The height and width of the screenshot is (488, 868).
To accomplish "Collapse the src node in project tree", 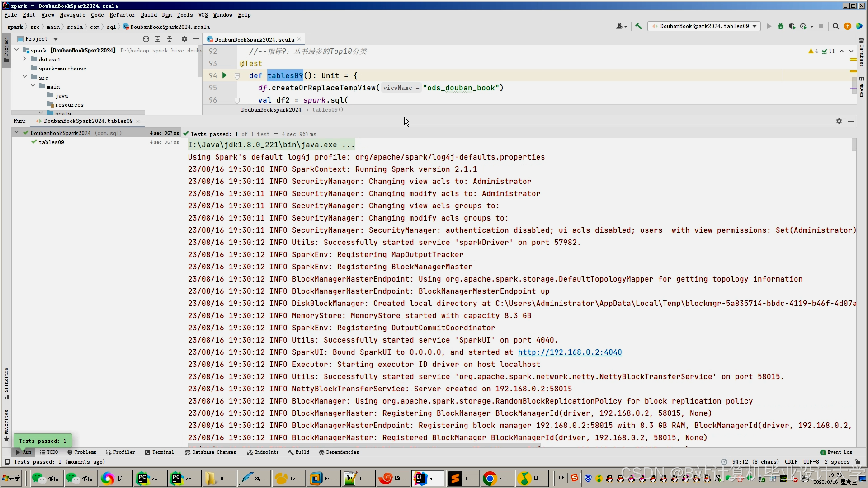I will pyautogui.click(x=24, y=77).
